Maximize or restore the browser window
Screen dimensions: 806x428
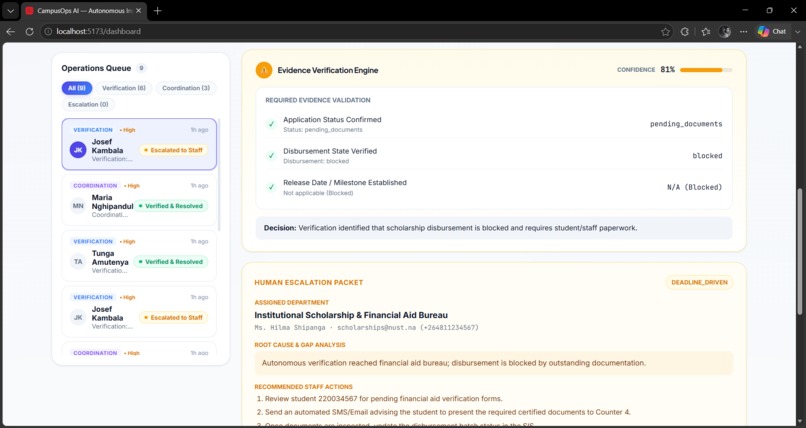[770, 10]
